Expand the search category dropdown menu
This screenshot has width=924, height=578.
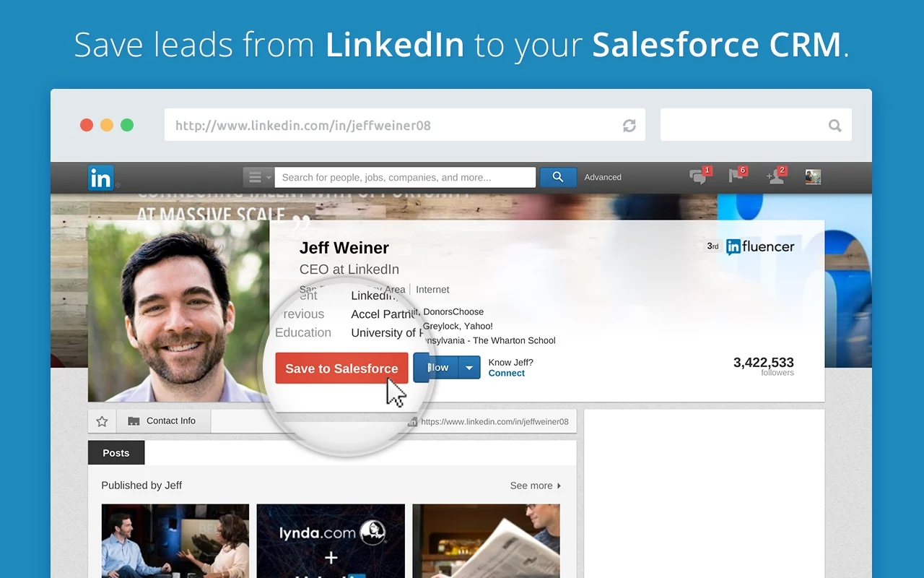[258, 177]
